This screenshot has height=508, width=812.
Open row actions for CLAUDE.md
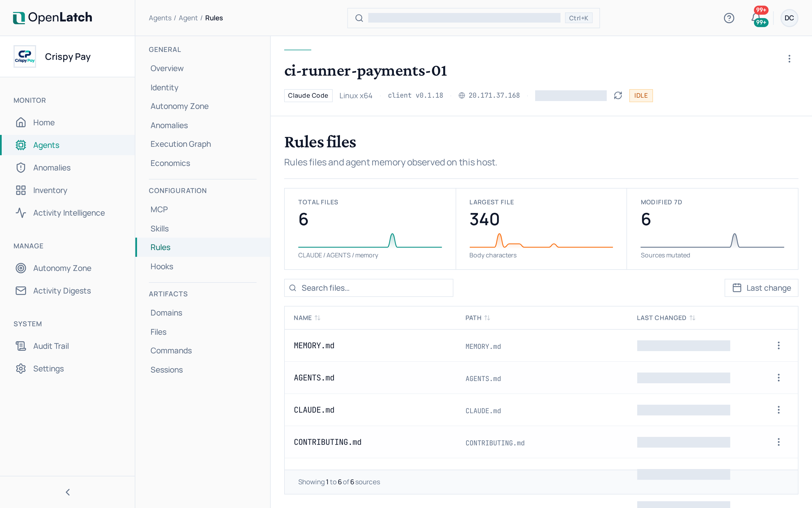(778, 410)
